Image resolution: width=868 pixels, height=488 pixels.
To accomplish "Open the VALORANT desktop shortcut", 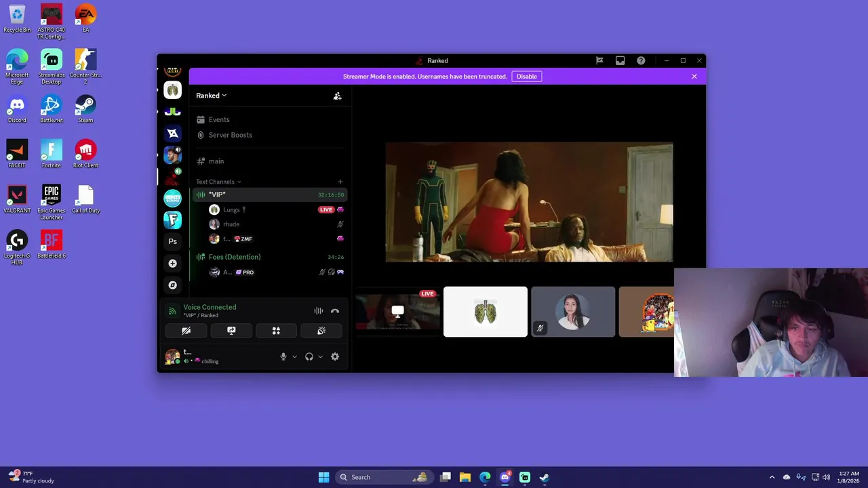I will click(17, 199).
